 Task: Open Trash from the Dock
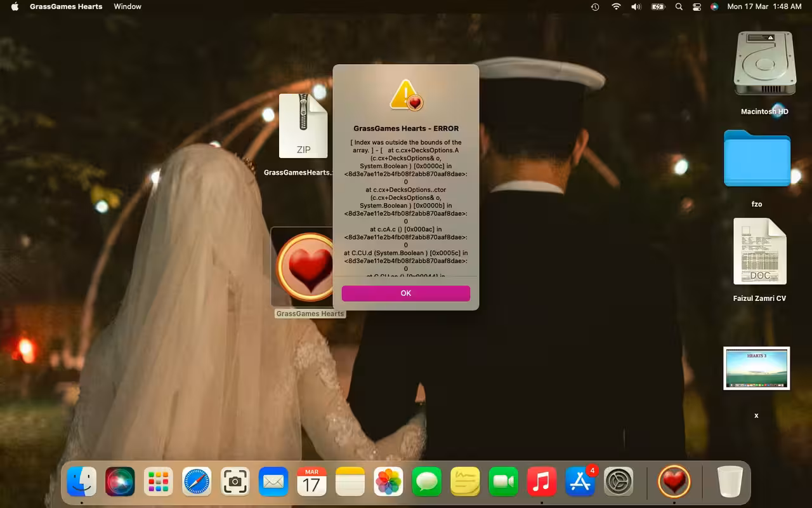point(730,481)
